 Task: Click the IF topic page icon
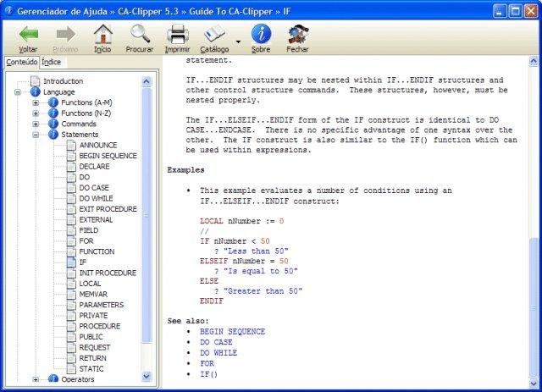pyautogui.click(x=71, y=262)
